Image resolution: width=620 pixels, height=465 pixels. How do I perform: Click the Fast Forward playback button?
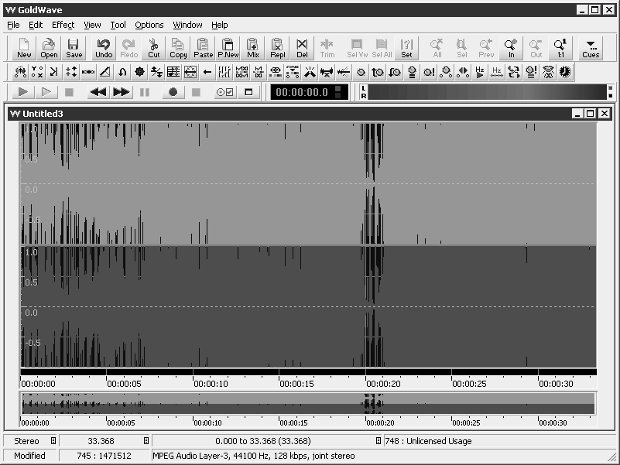pyautogui.click(x=121, y=92)
